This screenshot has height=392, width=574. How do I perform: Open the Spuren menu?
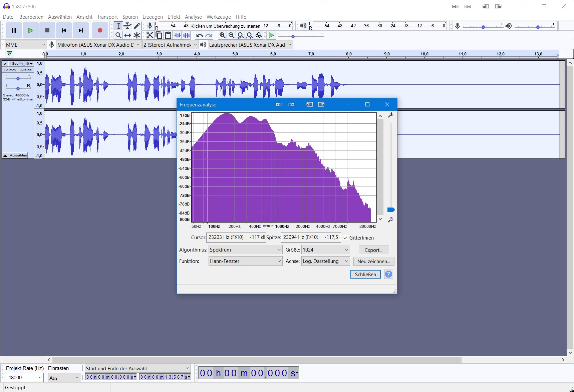[130, 17]
